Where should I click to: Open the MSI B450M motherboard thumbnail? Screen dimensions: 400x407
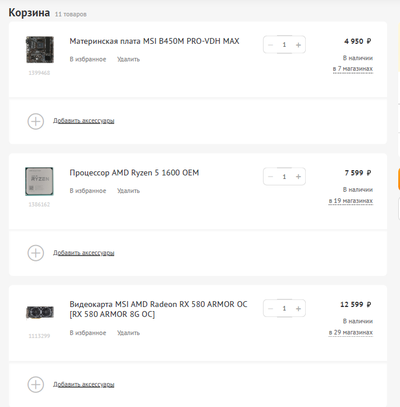tap(40, 50)
